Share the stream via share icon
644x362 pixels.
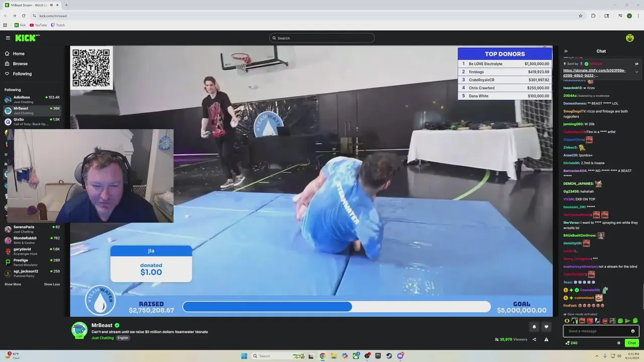pos(534,339)
